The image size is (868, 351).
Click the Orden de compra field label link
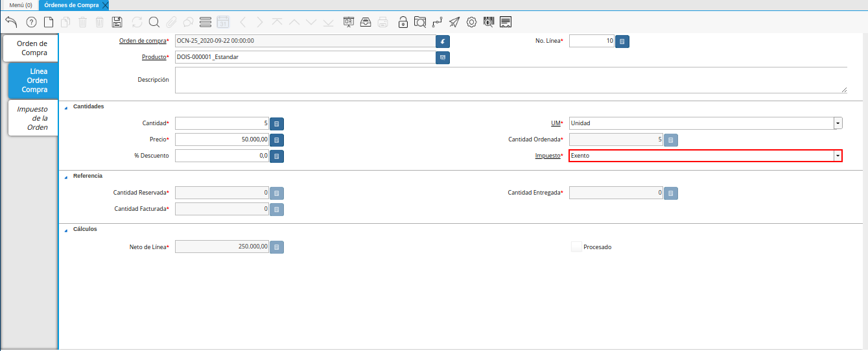click(143, 41)
